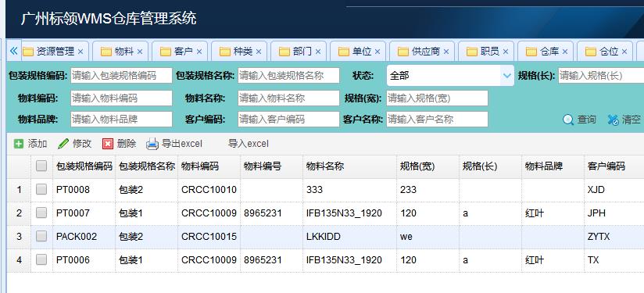Focus the 物料品牌 input field

coord(122,119)
